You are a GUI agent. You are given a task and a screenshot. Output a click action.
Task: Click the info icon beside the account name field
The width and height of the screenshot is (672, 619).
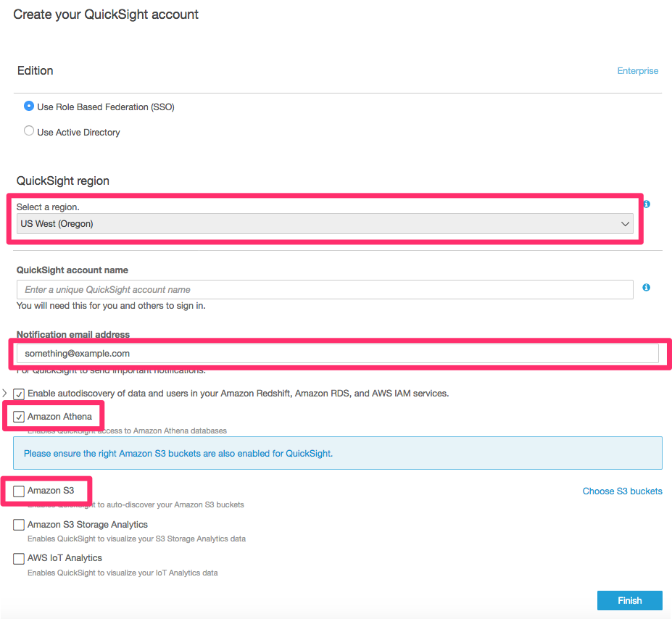click(646, 288)
